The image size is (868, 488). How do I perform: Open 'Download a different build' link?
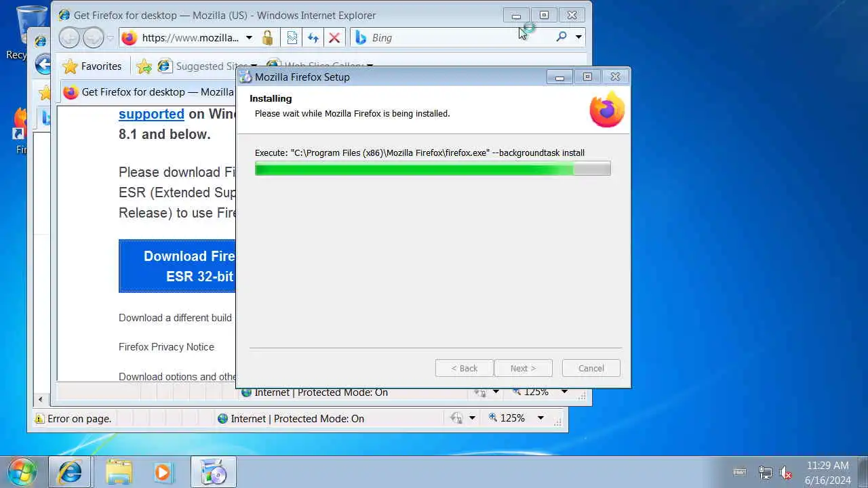(175, 317)
